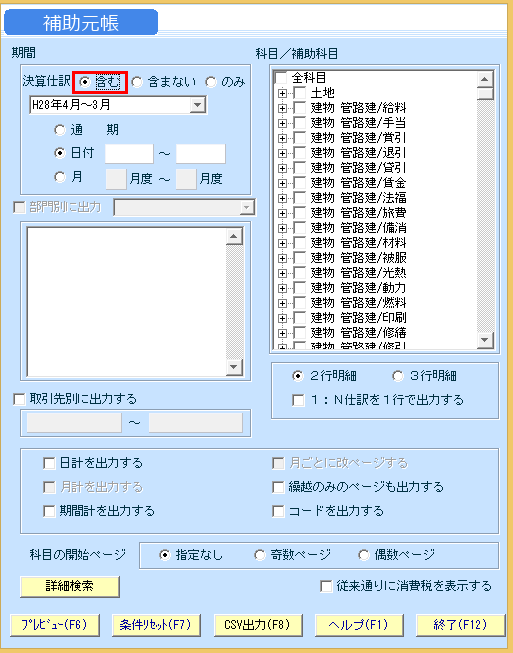Check the 土地 checkbox
The image size is (513, 653).
pyautogui.click(x=300, y=93)
